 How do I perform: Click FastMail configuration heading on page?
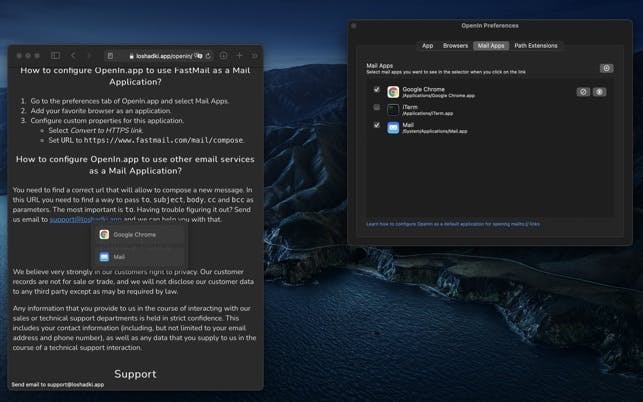(135, 76)
